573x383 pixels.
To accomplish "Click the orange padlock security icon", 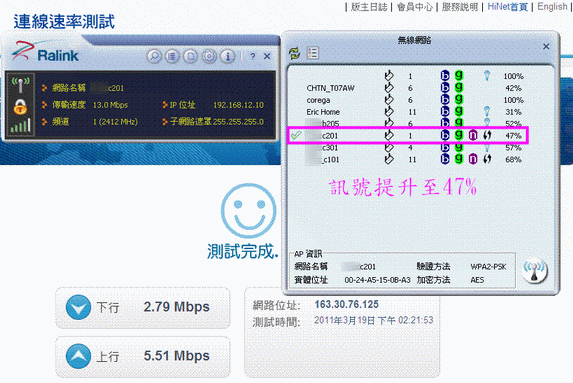I will [20, 106].
